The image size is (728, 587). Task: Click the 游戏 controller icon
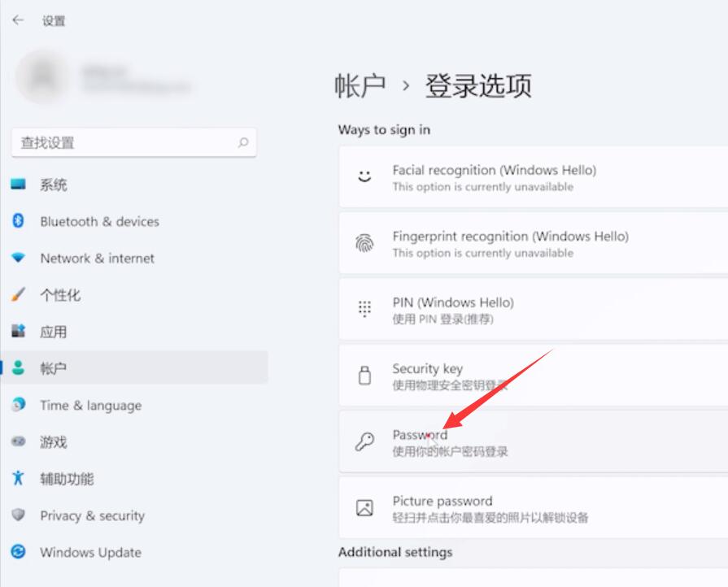coord(18,441)
